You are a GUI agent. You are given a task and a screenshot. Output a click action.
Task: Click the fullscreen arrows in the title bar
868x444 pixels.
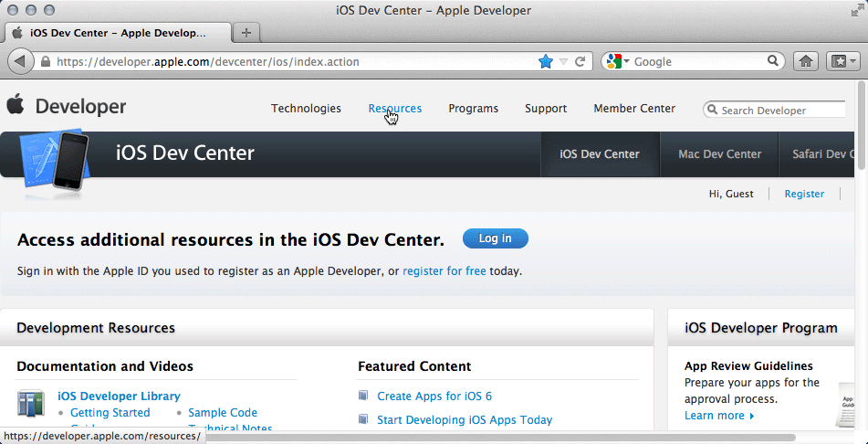pyautogui.click(x=856, y=11)
